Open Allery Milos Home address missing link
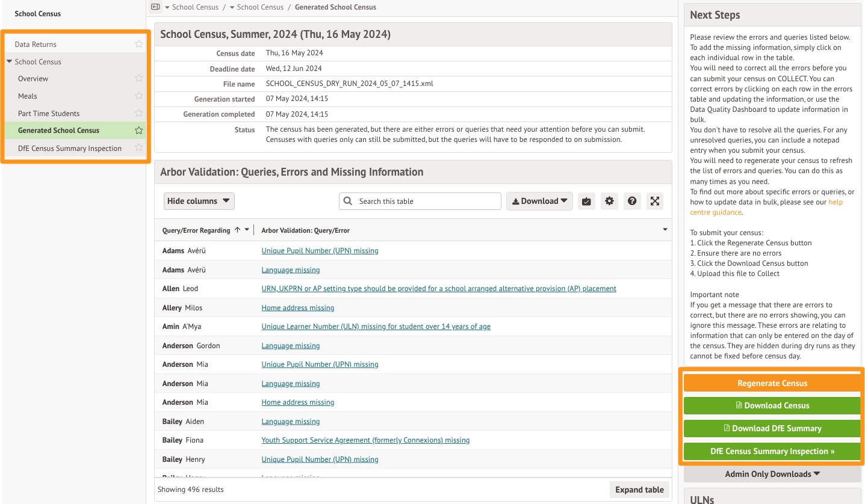This screenshot has width=865, height=504. point(298,308)
